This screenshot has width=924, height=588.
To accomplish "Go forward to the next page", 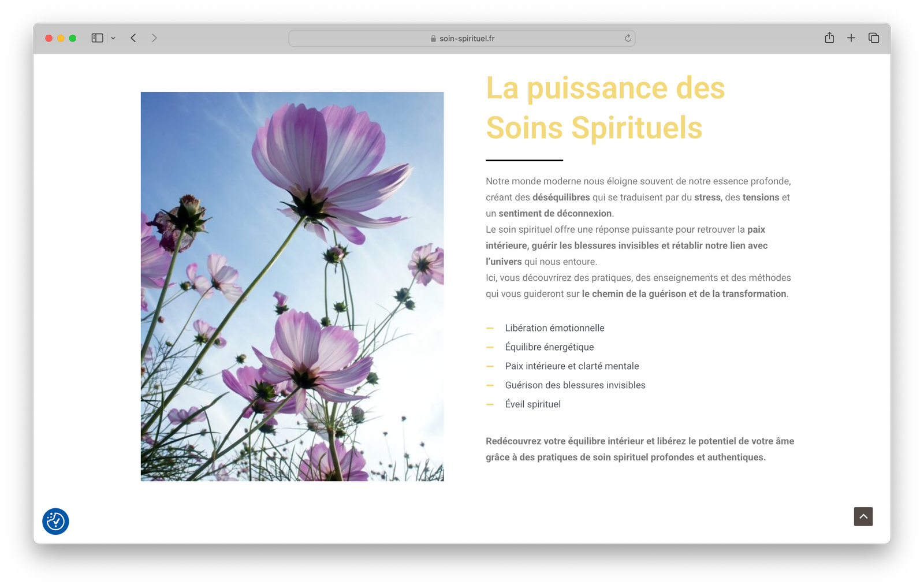I will 154,38.
